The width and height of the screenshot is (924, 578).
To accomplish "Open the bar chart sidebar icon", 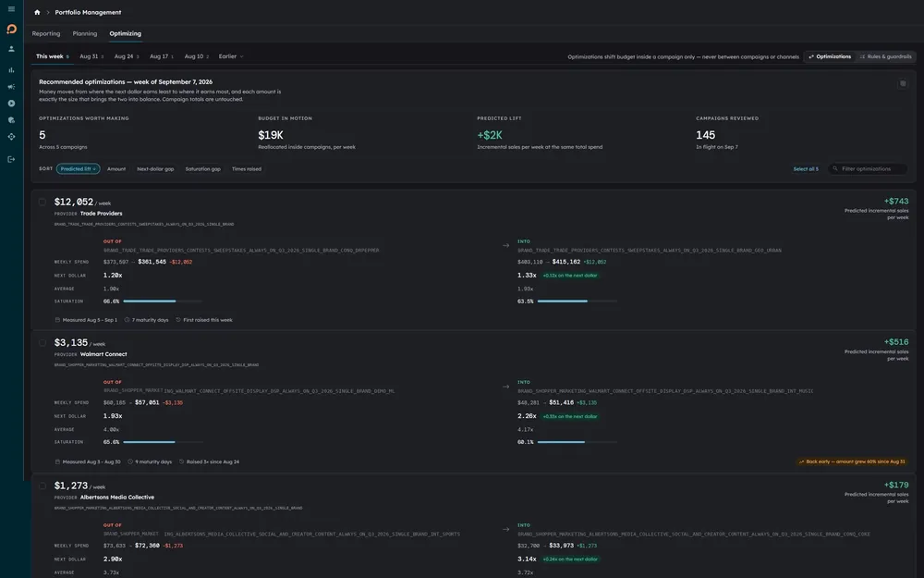I will coord(11,69).
